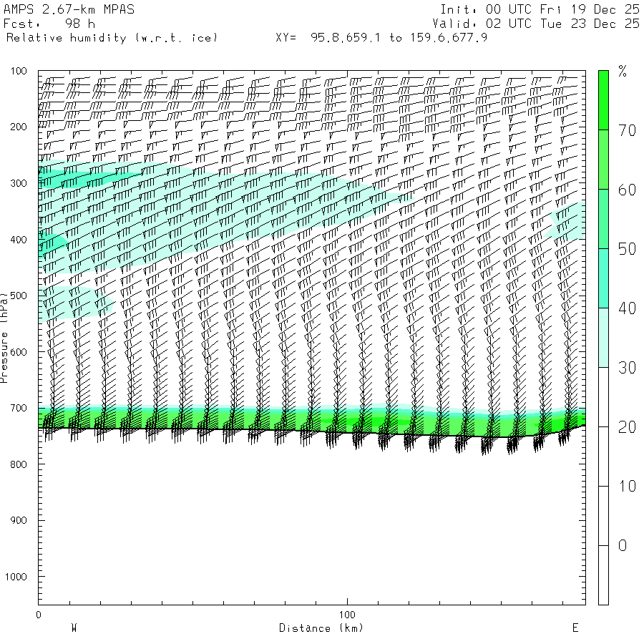
Task: Click the 600 hPa pressure axis label
Action: click(x=19, y=352)
